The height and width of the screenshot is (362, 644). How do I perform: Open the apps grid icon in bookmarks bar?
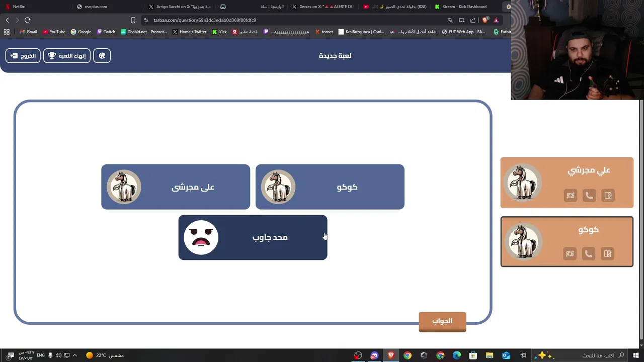(7, 32)
